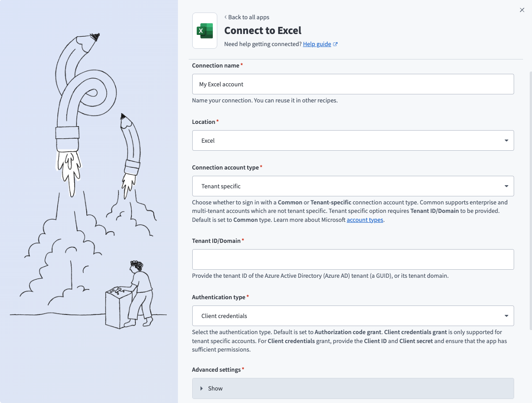Click the dialog's vertical scrollbar
Viewport: 532px width, 403px height.
(530, 200)
